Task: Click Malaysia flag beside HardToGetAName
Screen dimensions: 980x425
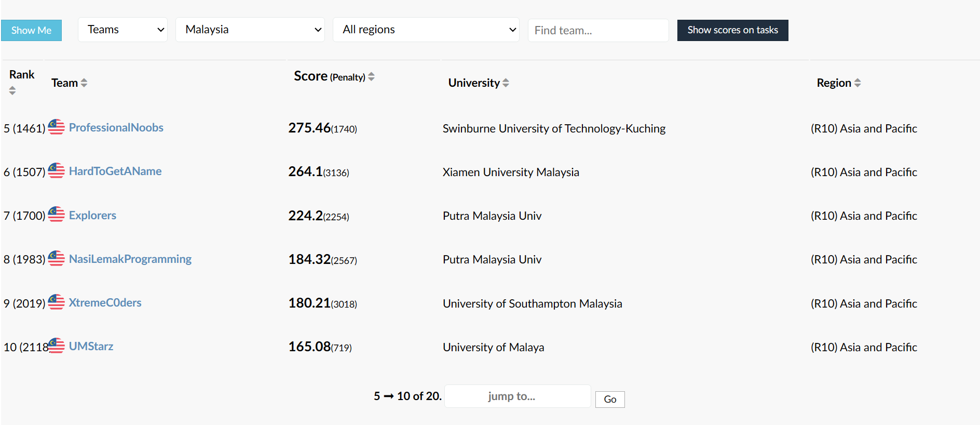Action: [x=57, y=170]
